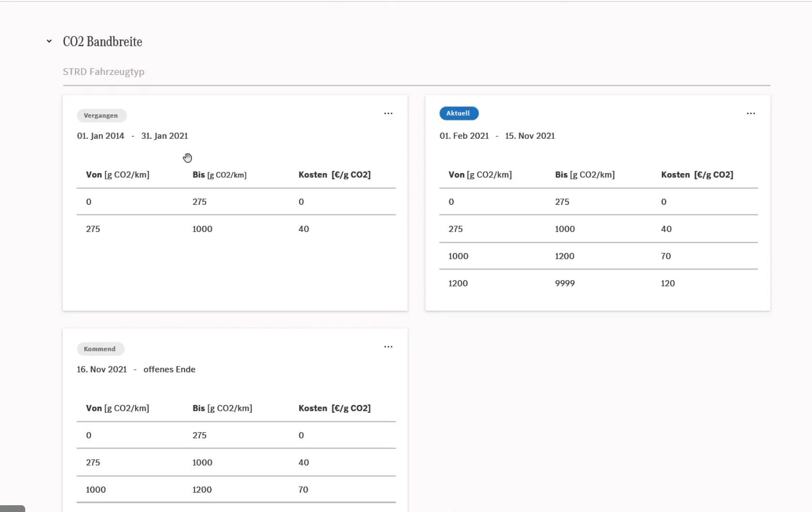Viewport: 812px width, 512px height.
Task: Click the Aktuell status badge
Action: [459, 113]
